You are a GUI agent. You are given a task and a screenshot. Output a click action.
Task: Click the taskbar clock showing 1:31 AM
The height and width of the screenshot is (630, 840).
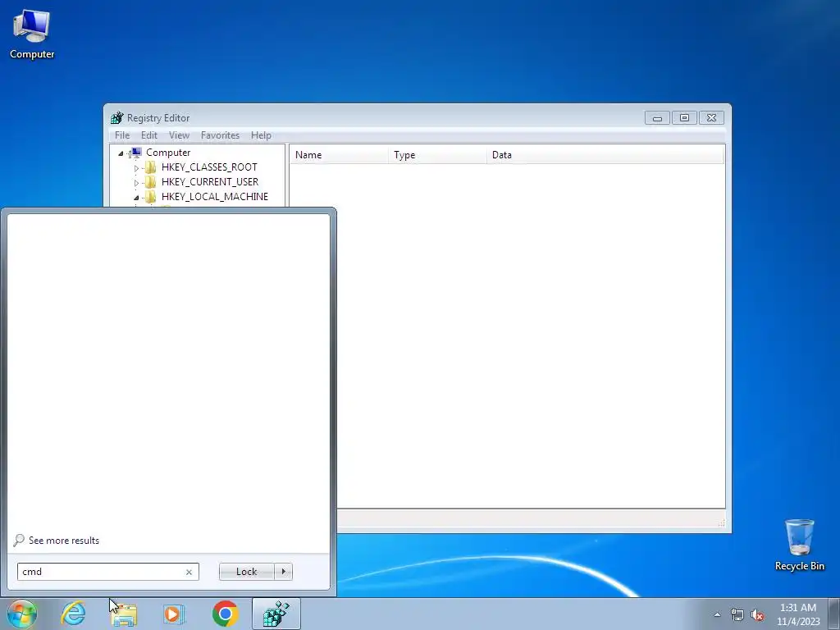pyautogui.click(x=797, y=614)
